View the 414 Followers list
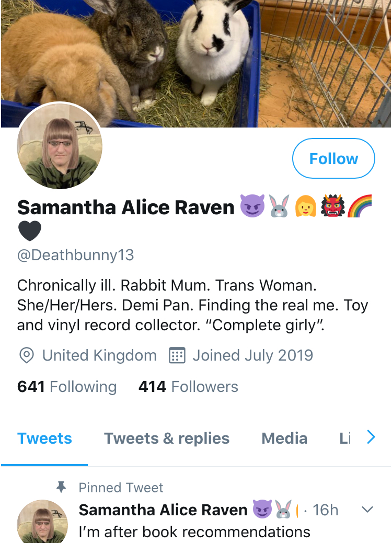Viewport: 392px width, 543px height. pos(188,387)
